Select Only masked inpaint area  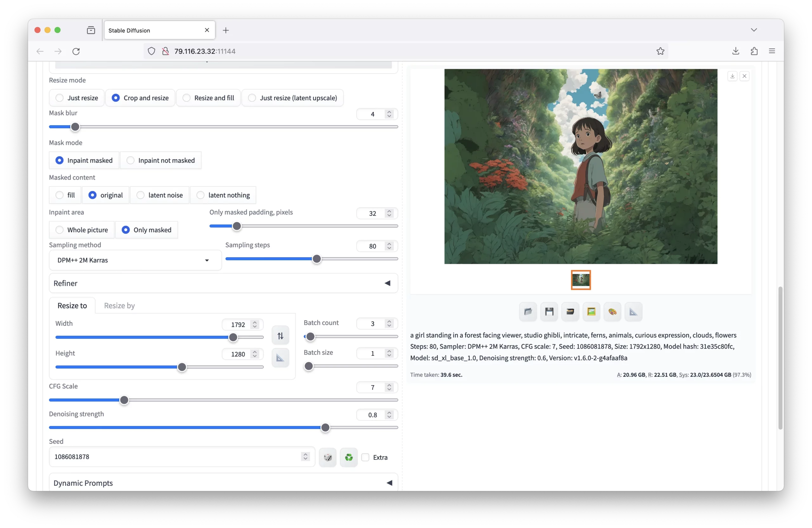point(147,230)
